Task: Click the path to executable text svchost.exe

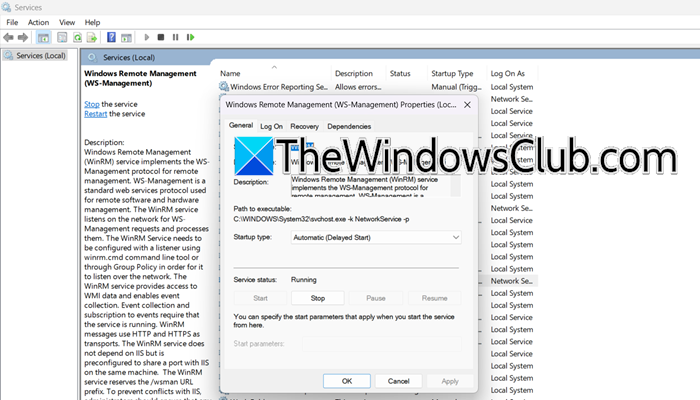Action: 321,219
